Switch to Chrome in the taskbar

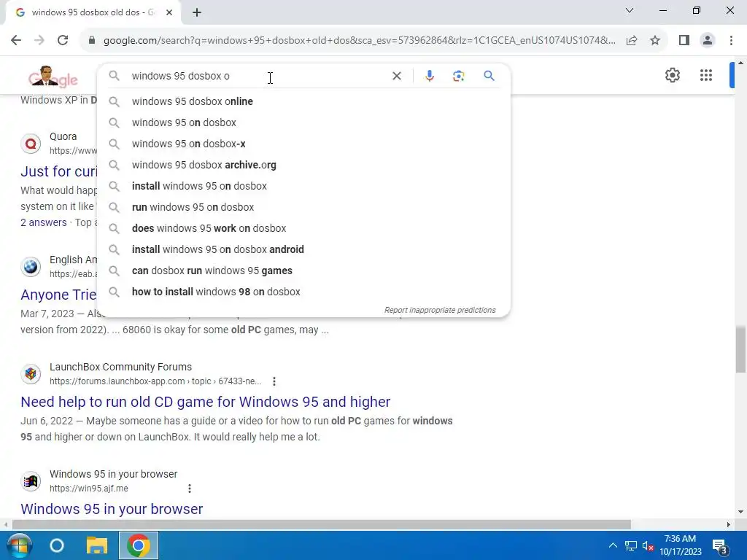pos(138,545)
